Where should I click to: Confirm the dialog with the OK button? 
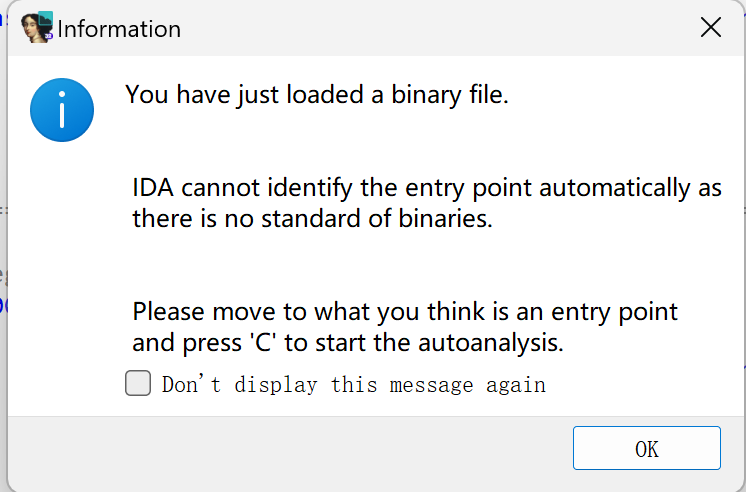tap(647, 448)
